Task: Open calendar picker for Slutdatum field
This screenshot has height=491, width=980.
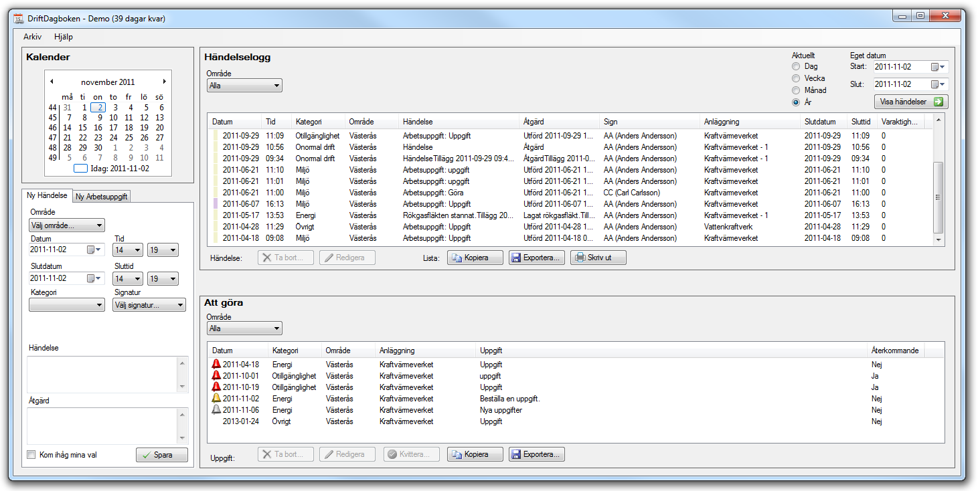Action: coord(94,278)
